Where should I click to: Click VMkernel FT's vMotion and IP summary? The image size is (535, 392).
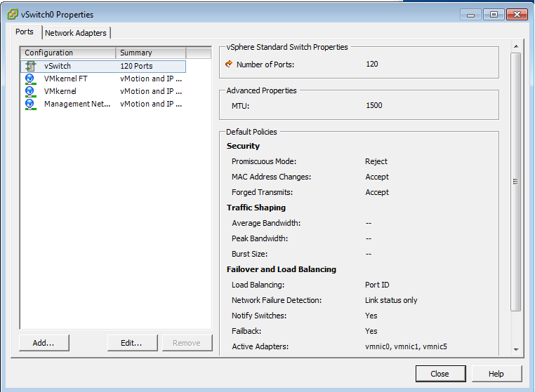click(151, 79)
